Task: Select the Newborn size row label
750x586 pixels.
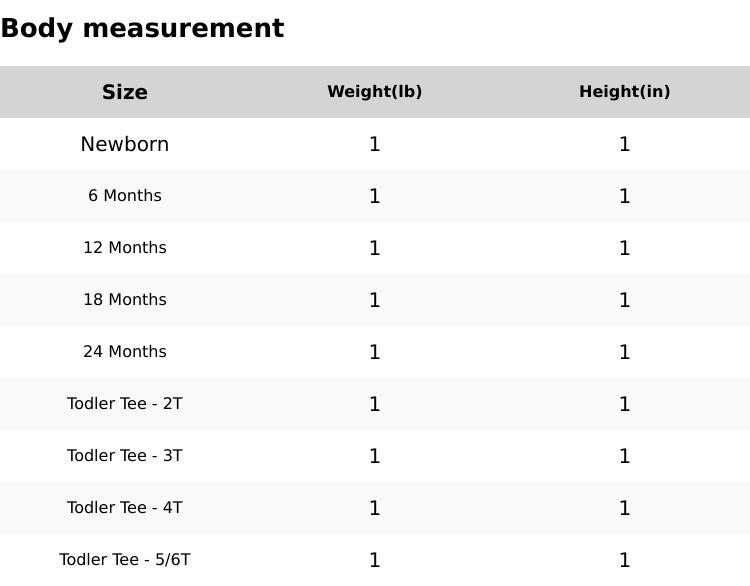Action: click(x=125, y=144)
